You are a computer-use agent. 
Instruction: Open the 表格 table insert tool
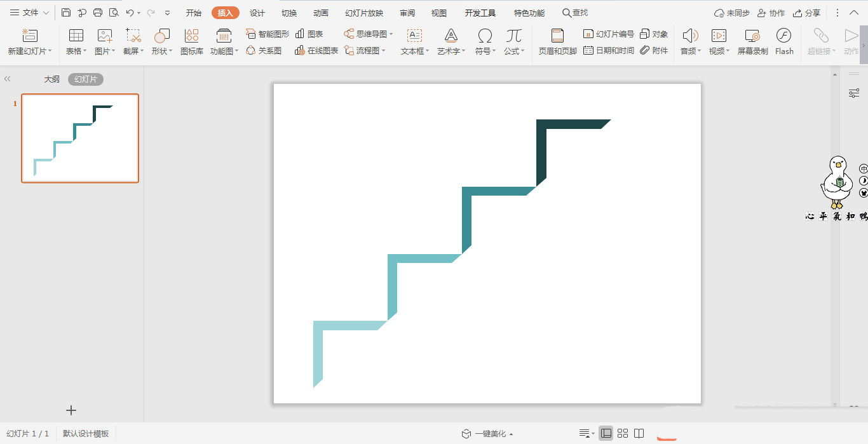coord(76,42)
